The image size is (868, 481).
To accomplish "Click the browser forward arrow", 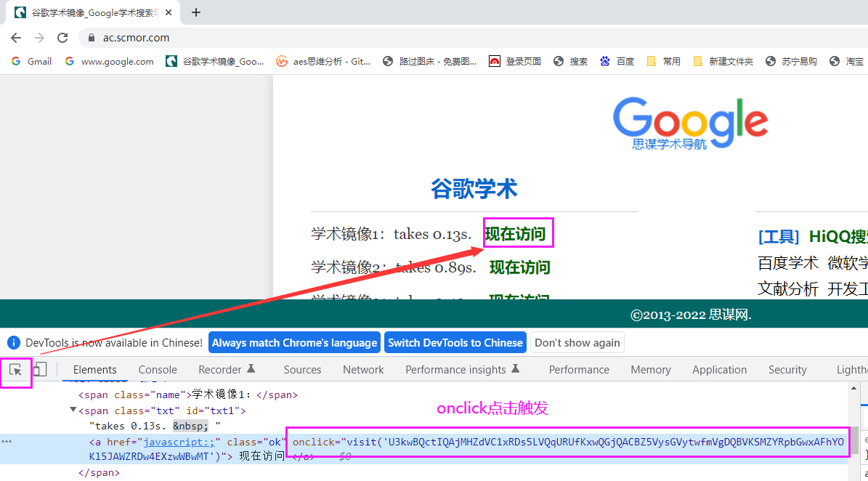I will click(x=38, y=38).
